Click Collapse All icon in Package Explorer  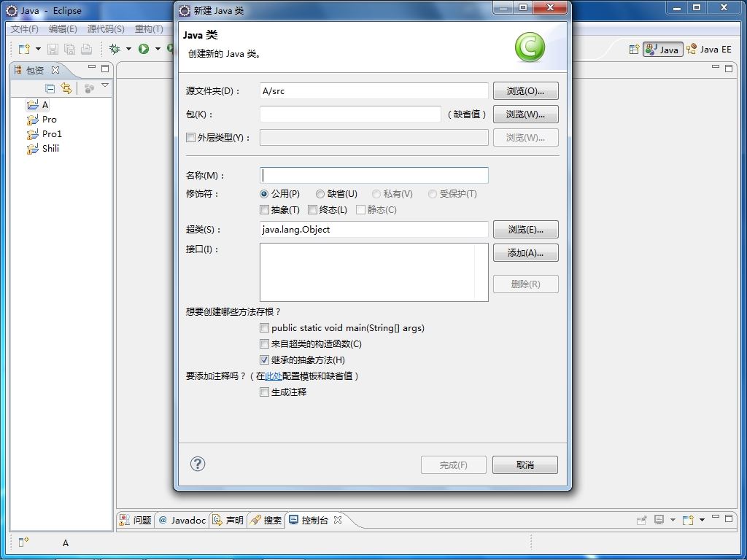50,88
